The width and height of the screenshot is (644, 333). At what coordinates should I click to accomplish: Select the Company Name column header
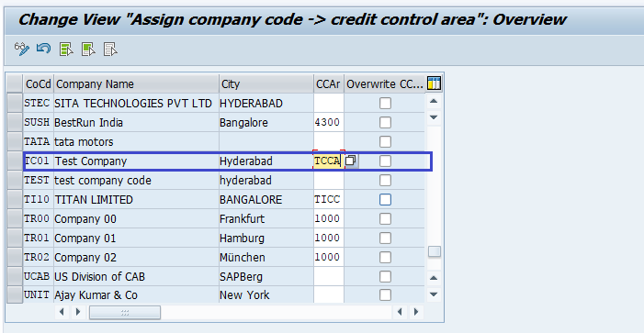136,83
